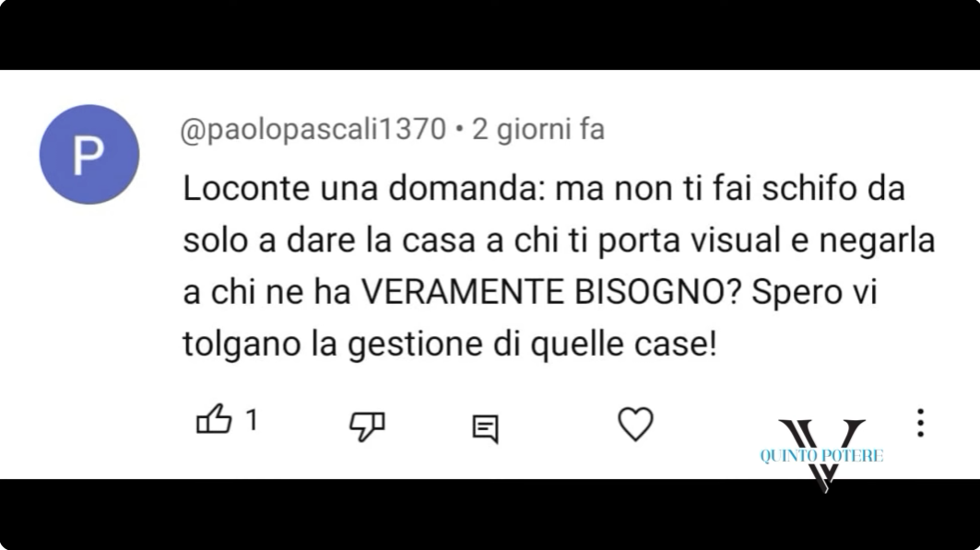Click the capitalized words "VERAMENTE BISOGNO?"

[551, 291]
